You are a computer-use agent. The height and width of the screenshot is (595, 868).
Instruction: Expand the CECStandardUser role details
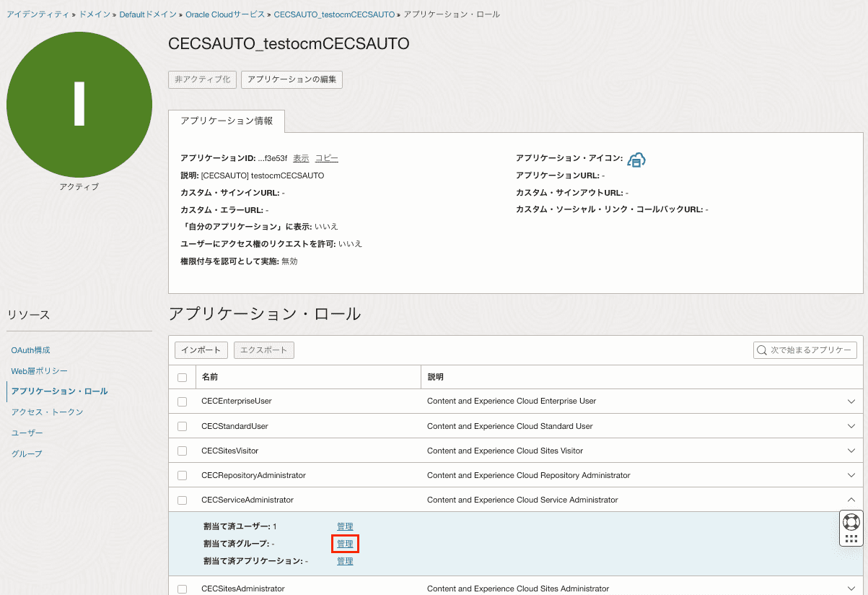(850, 425)
